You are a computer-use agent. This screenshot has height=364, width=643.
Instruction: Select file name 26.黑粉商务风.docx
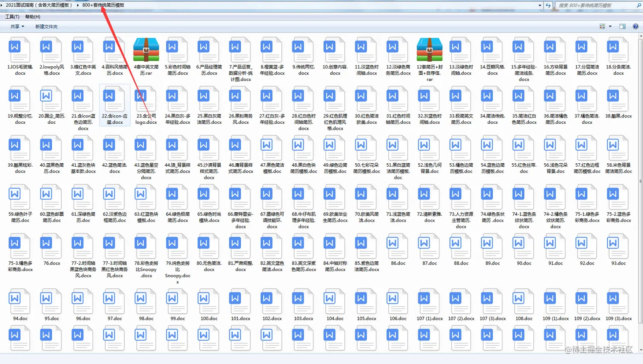point(241,119)
